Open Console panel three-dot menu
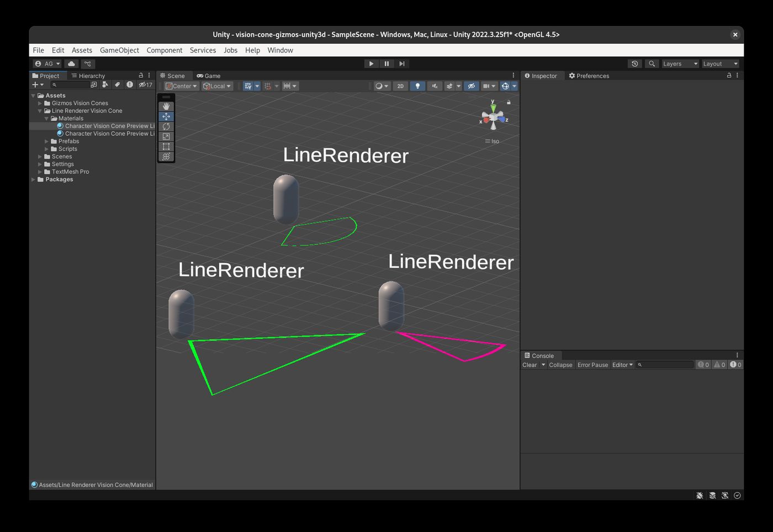 (x=737, y=355)
